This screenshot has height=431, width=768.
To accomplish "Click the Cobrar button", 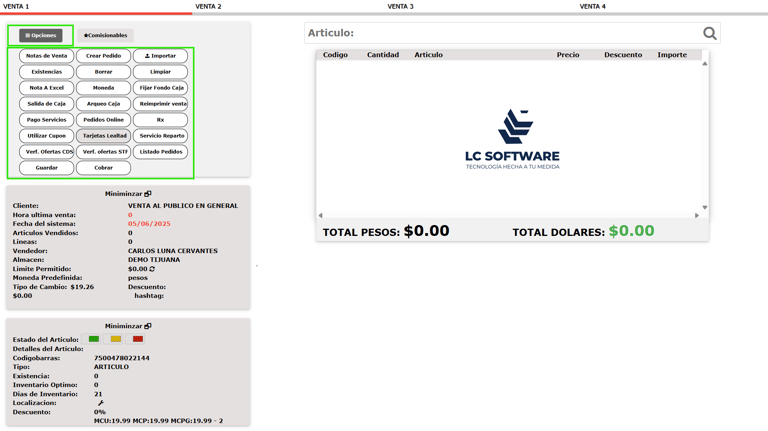I will (x=103, y=168).
